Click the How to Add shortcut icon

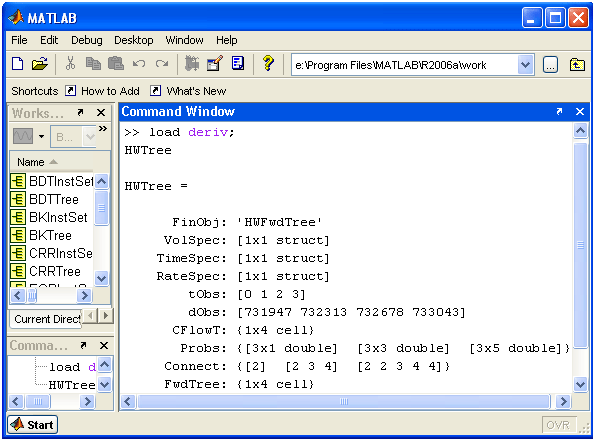pyautogui.click(x=70, y=91)
